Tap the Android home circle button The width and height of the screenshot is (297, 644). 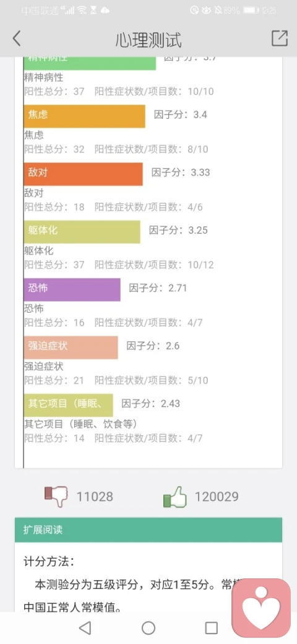[x=148, y=627]
